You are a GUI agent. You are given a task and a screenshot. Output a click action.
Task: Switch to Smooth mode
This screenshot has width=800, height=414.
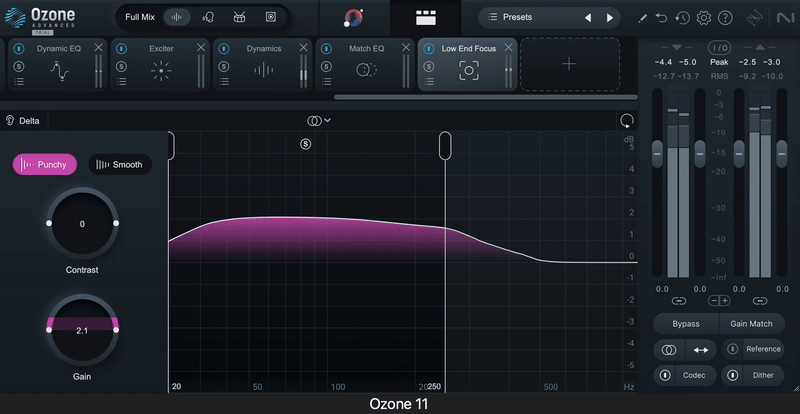pyautogui.click(x=120, y=164)
